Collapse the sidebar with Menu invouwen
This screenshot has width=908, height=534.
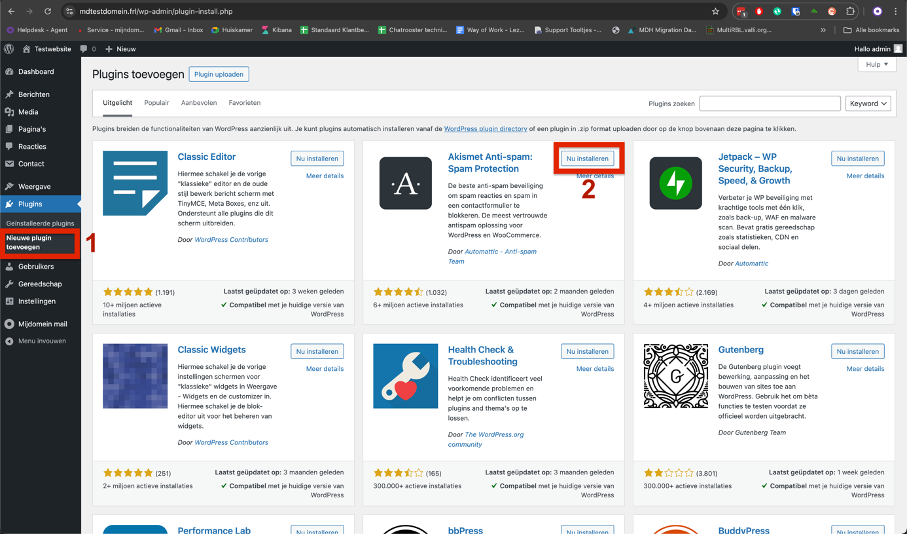pyautogui.click(x=42, y=341)
